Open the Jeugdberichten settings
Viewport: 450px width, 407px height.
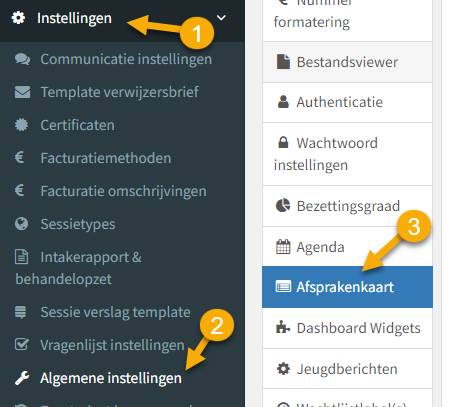click(x=347, y=369)
